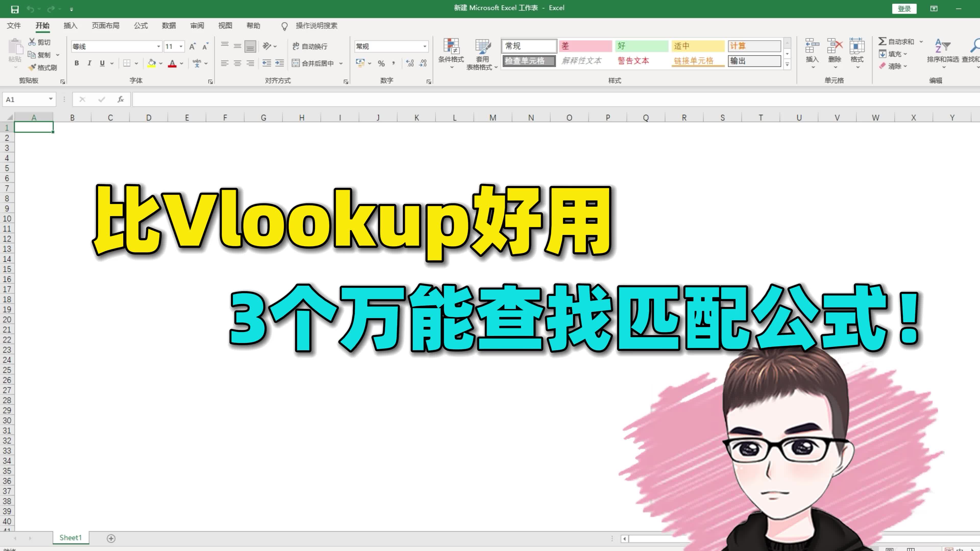Click the Copy (复制) icon
This screenshot has width=980, height=551.
point(32,55)
